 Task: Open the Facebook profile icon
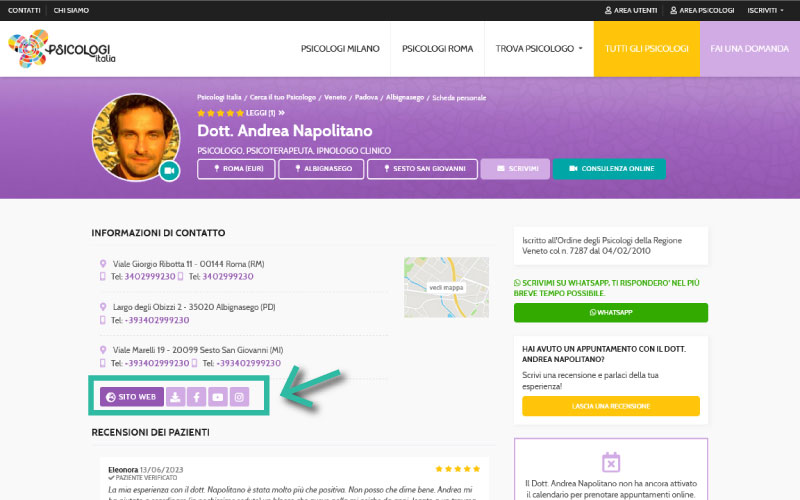tap(197, 397)
